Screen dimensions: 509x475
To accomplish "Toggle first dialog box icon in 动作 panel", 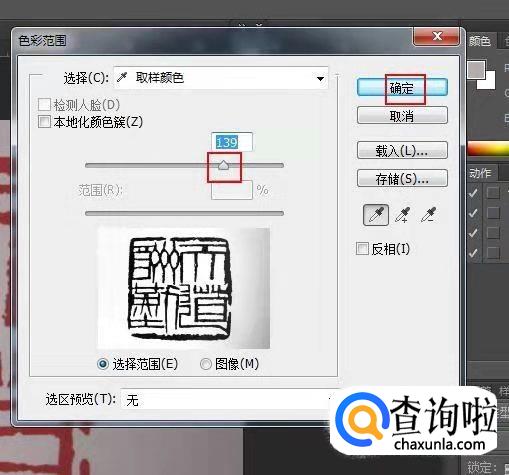I will tap(493, 193).
